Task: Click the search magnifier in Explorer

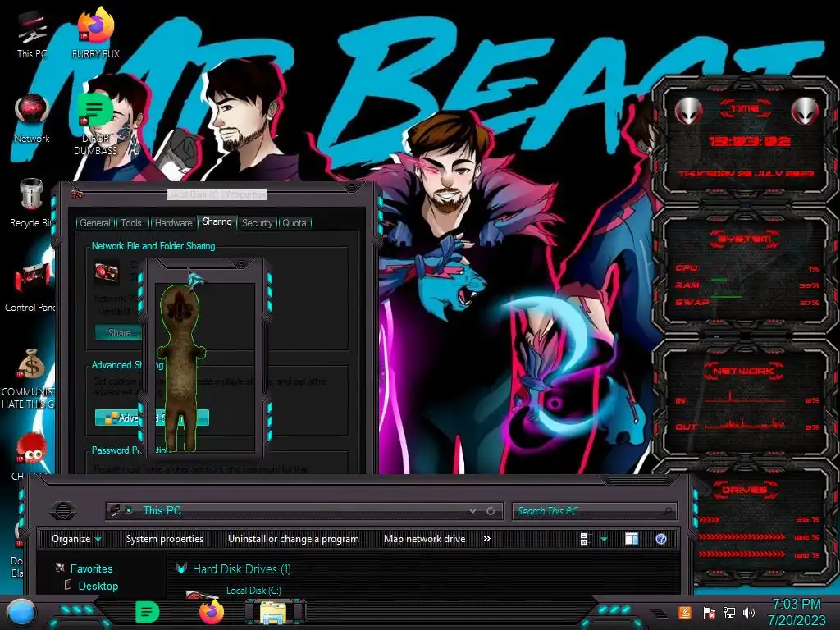Action: [x=668, y=511]
